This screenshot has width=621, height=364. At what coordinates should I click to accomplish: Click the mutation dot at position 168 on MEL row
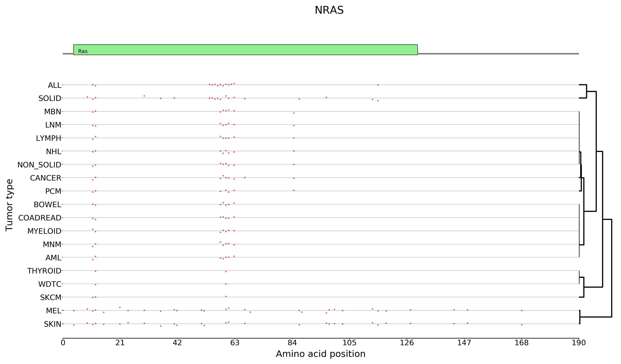[x=522, y=310]
